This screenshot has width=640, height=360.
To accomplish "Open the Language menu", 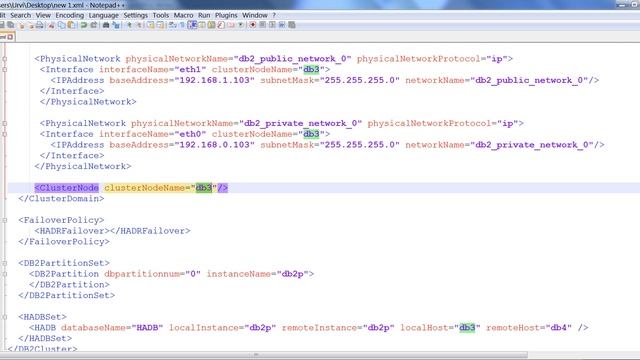I will tap(103, 15).
